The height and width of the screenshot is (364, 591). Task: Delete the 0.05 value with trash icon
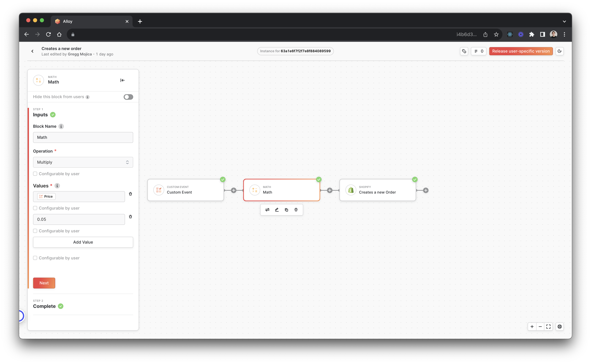tap(130, 217)
